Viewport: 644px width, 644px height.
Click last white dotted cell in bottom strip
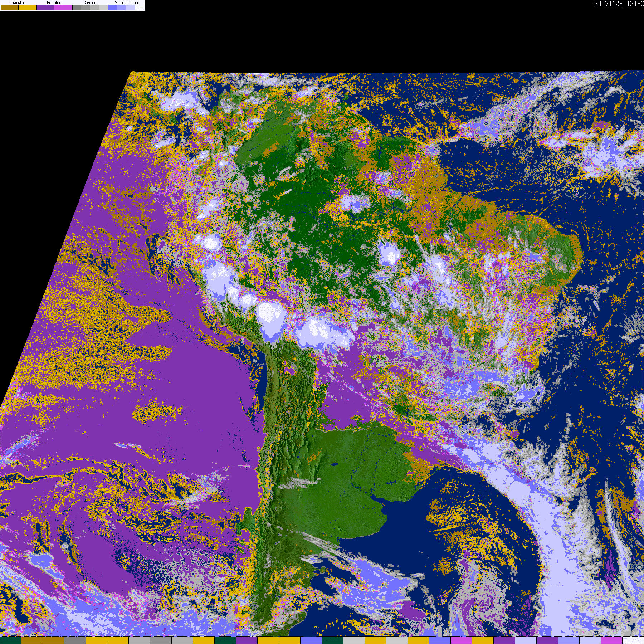[x=633, y=640]
